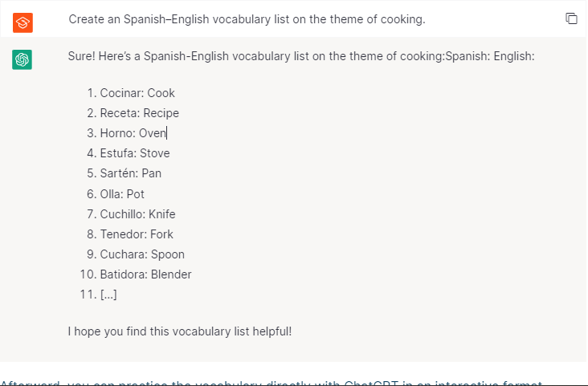This screenshot has height=386, width=588.
Task: Click the green ChatGPT logo avatar
Action: [x=22, y=59]
